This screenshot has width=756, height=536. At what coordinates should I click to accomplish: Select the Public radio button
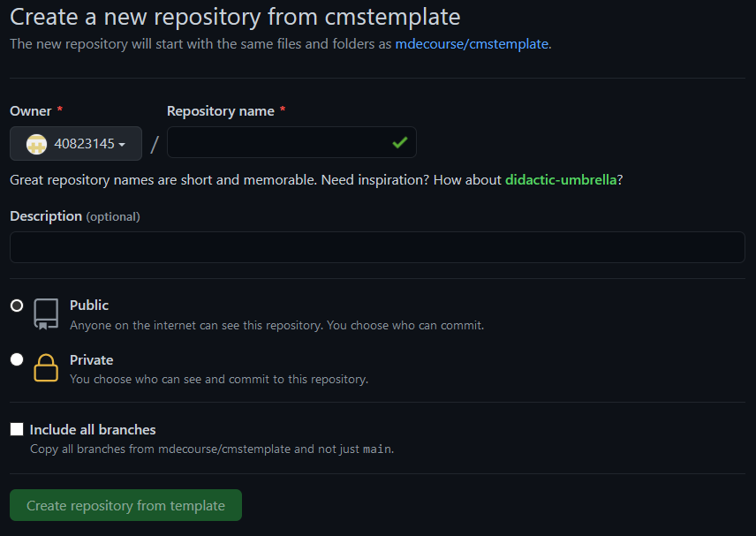(17, 306)
